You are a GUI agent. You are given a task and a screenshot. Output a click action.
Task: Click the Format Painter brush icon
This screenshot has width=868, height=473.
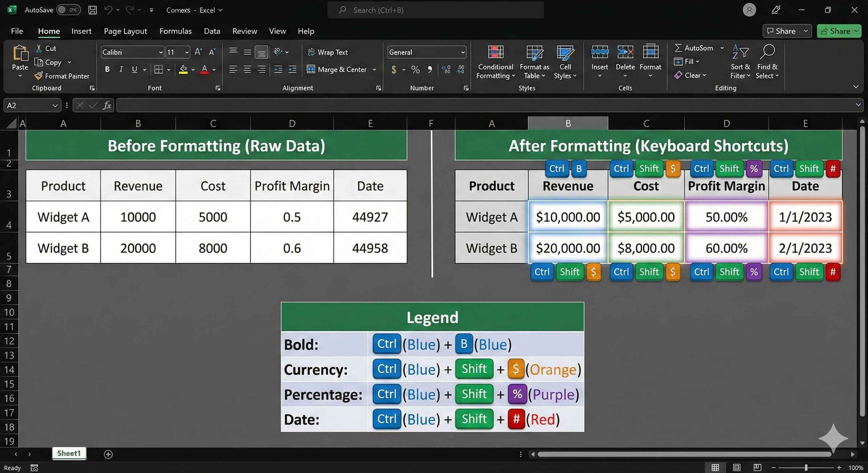pyautogui.click(x=39, y=76)
